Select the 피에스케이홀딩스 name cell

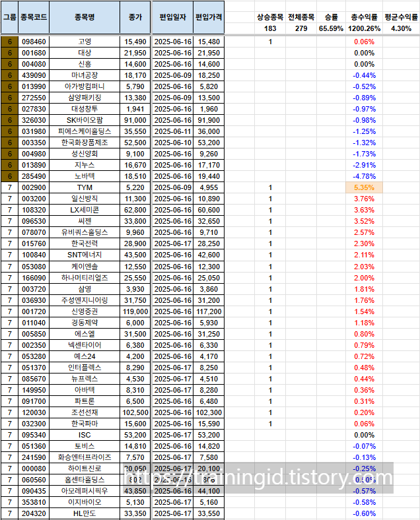tap(85, 131)
